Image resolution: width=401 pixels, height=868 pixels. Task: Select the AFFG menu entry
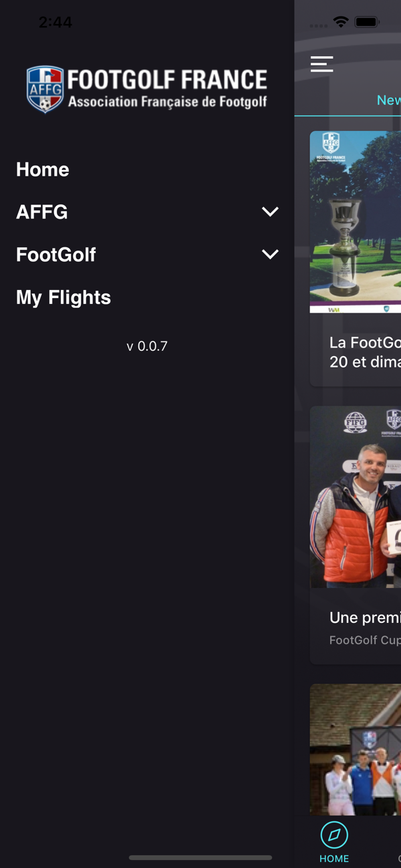click(42, 212)
